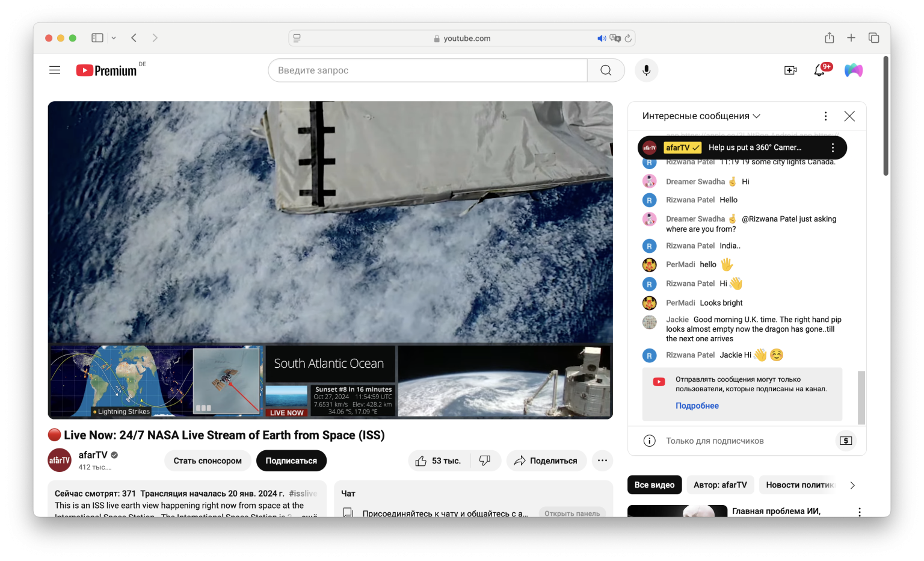Click the Введите запрос search field

click(427, 70)
